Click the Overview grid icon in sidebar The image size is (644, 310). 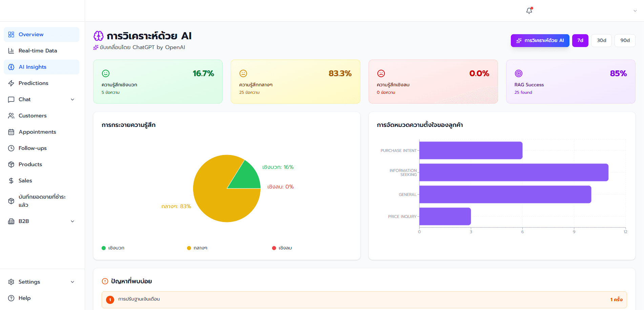(x=11, y=35)
